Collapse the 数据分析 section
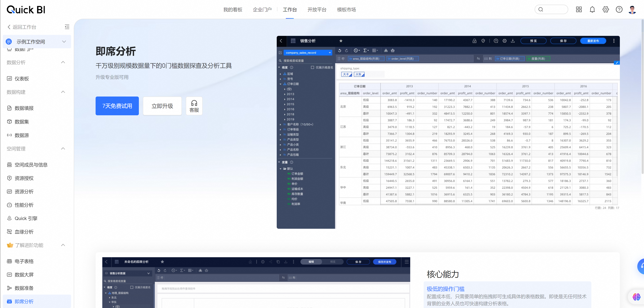This screenshot has height=308, width=644. pyautogui.click(x=63, y=62)
